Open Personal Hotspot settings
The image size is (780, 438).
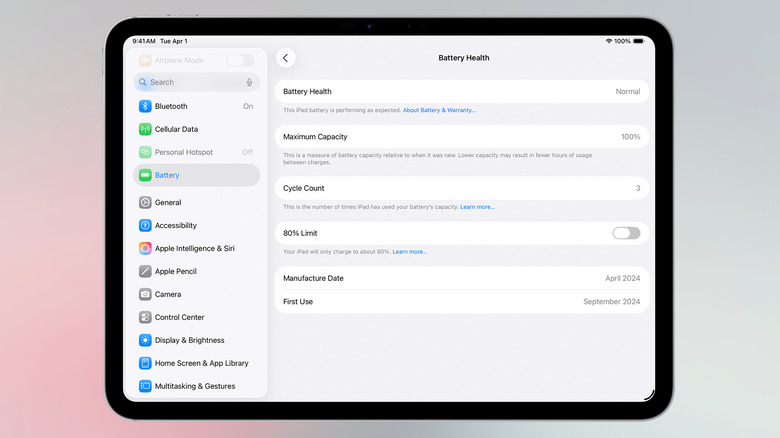[196, 152]
